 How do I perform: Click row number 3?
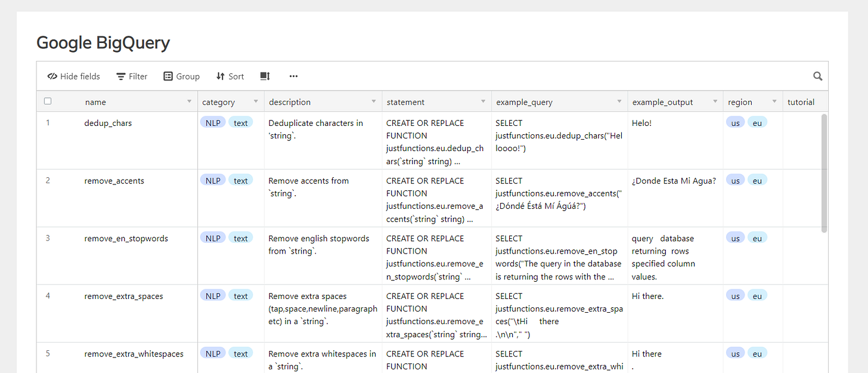[48, 238]
